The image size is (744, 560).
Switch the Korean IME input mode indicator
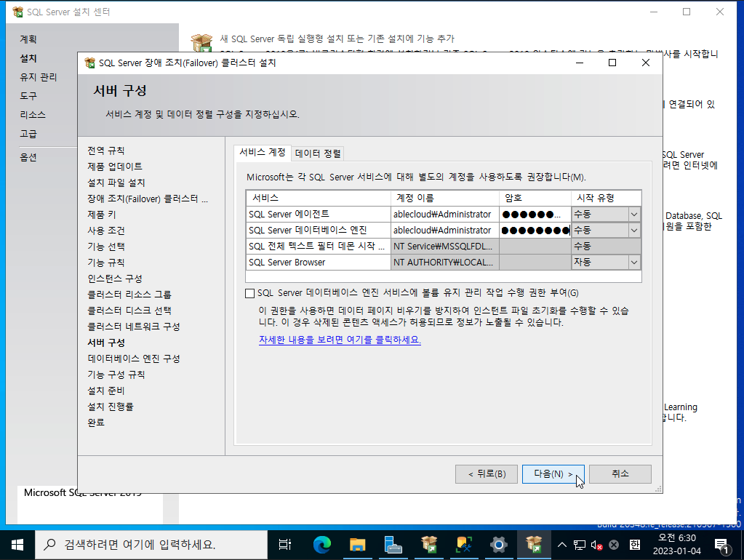point(635,545)
